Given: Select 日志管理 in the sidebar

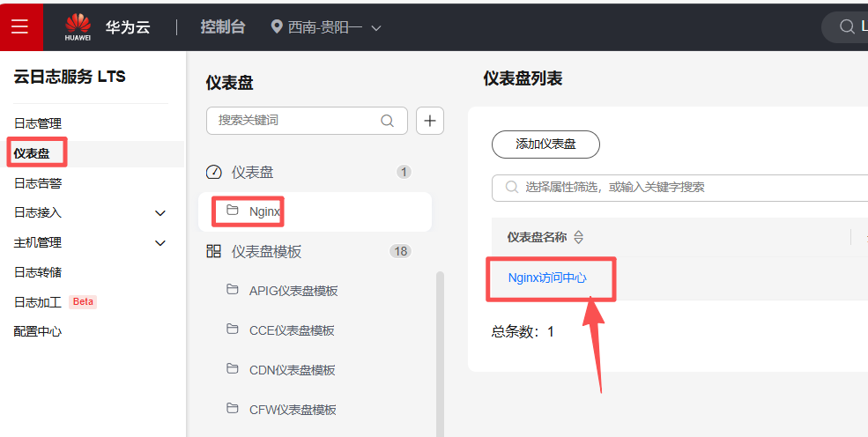Looking at the screenshot, I should [38, 123].
